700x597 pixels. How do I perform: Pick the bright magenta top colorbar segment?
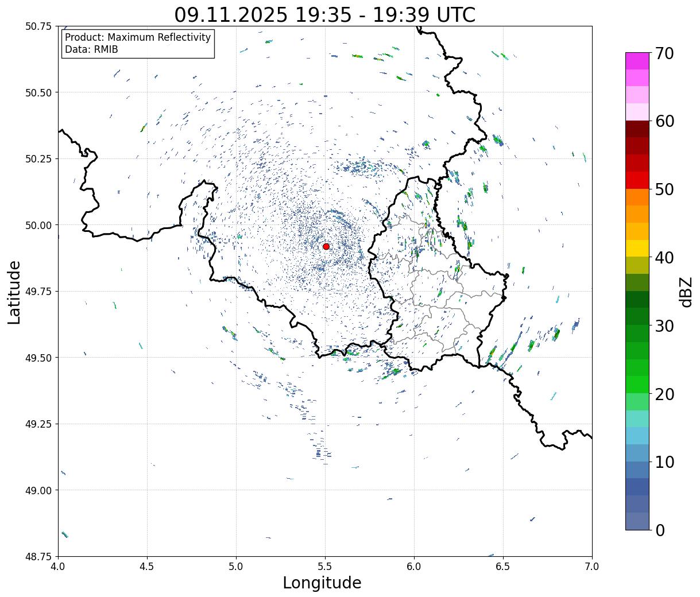click(637, 61)
